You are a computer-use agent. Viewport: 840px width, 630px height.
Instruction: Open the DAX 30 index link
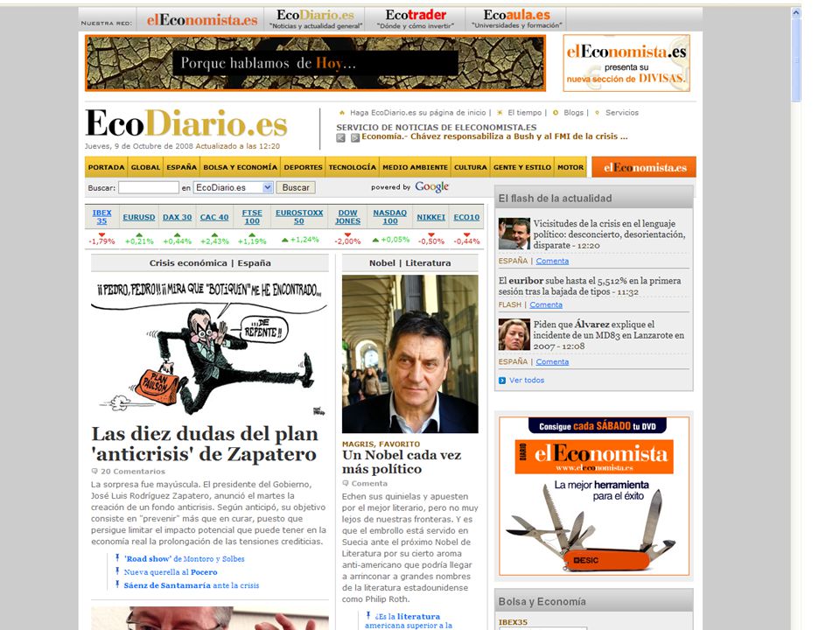(178, 218)
